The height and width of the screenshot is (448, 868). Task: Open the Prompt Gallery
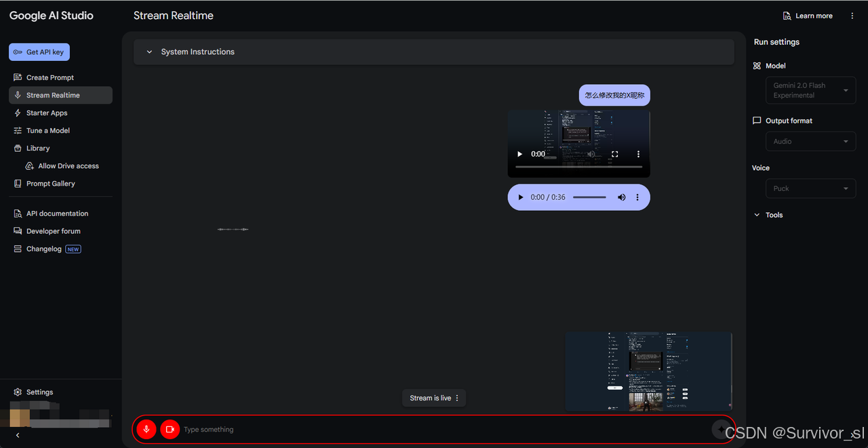[x=50, y=183]
